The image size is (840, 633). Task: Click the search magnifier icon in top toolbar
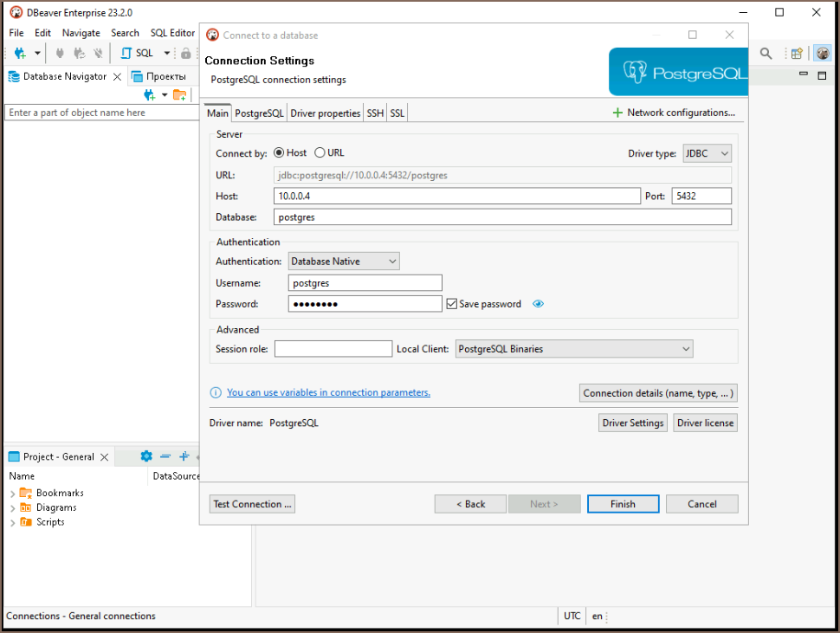pos(766,54)
